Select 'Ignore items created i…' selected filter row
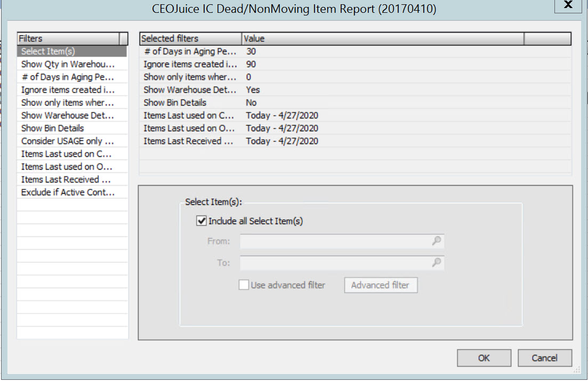The width and height of the screenshot is (588, 382). [x=356, y=64]
